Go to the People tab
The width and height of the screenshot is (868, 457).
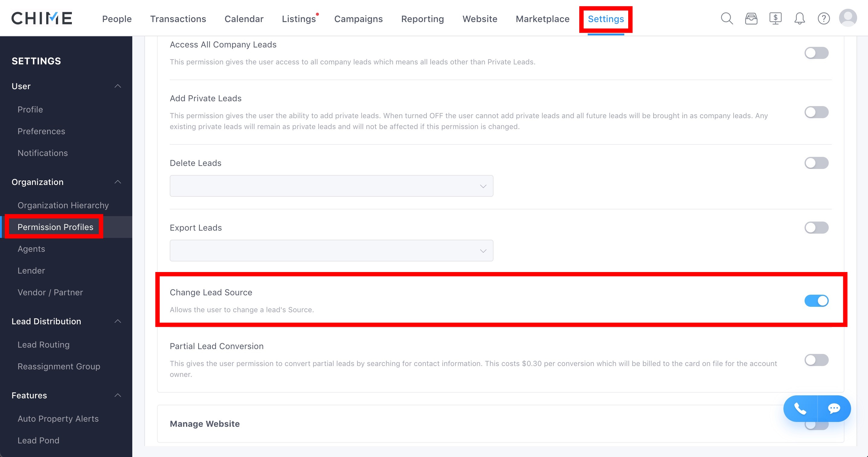117,19
